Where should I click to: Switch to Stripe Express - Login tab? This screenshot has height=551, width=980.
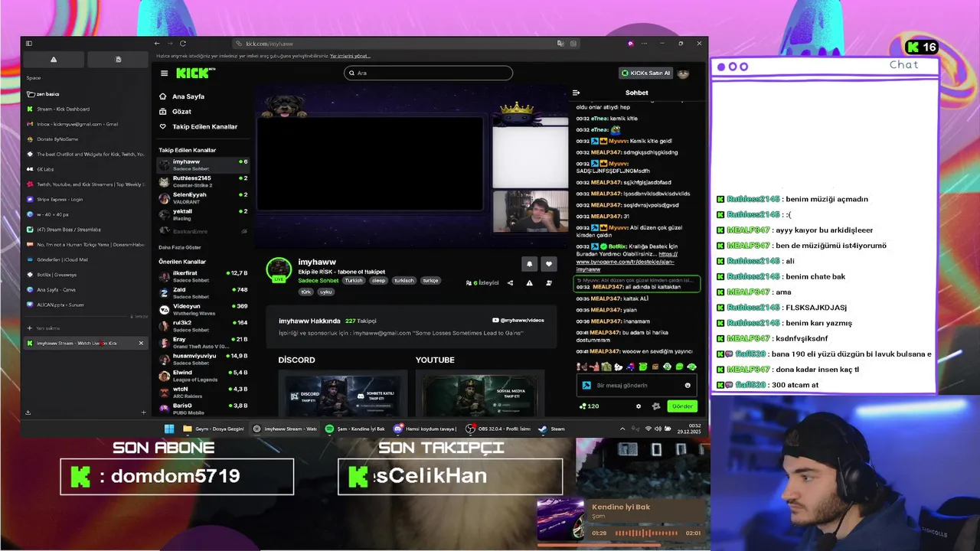click(86, 199)
